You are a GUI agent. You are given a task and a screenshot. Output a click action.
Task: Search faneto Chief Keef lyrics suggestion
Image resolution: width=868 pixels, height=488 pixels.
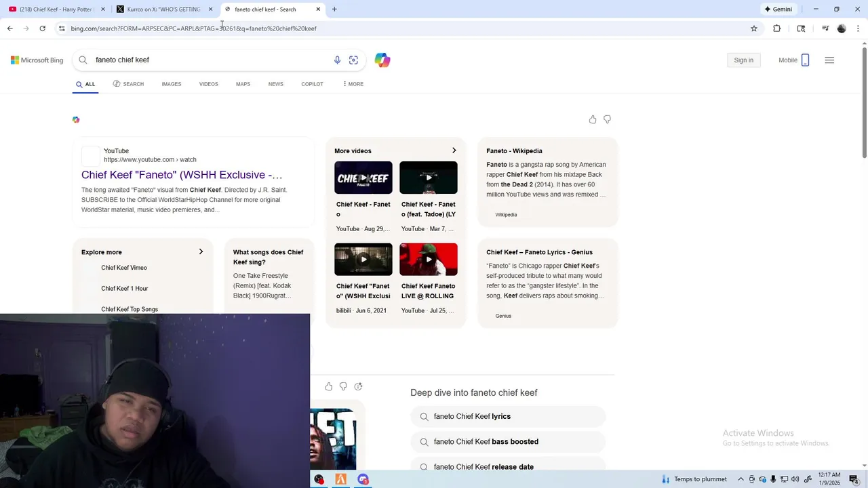click(508, 416)
